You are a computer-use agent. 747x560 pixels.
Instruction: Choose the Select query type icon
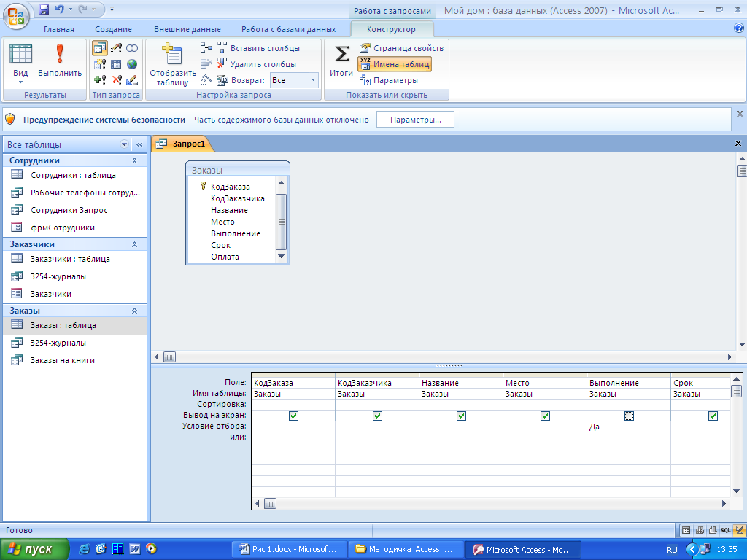point(99,48)
